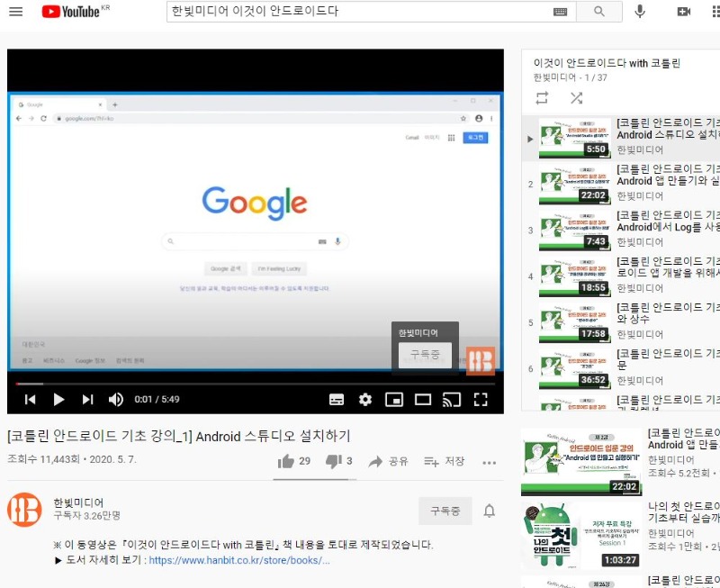Play the video
This screenshot has height=588, width=720.
(58, 399)
